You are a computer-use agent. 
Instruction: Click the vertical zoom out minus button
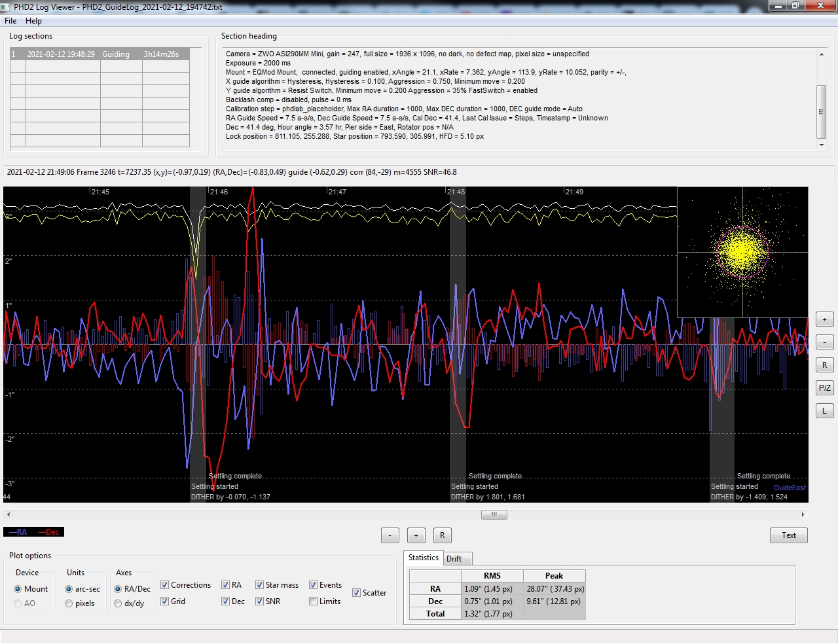tap(824, 342)
